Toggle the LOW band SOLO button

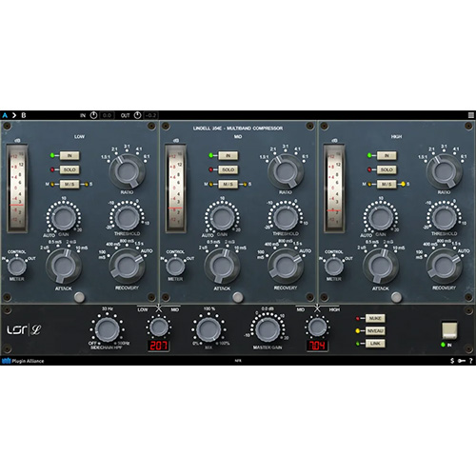coord(69,169)
